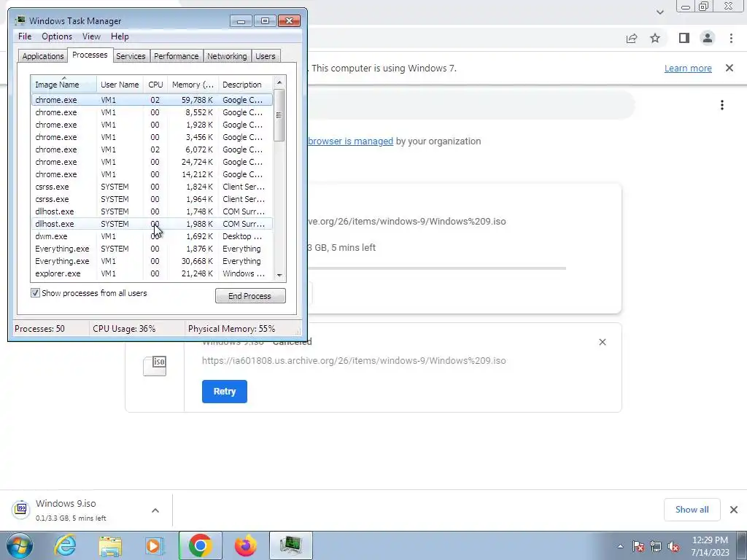Launch Internet Explorer from taskbar
The width and height of the screenshot is (747, 560).
(x=65, y=545)
